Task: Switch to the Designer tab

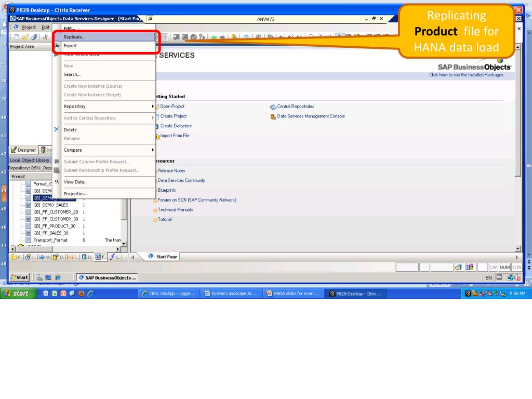Action: (x=23, y=150)
